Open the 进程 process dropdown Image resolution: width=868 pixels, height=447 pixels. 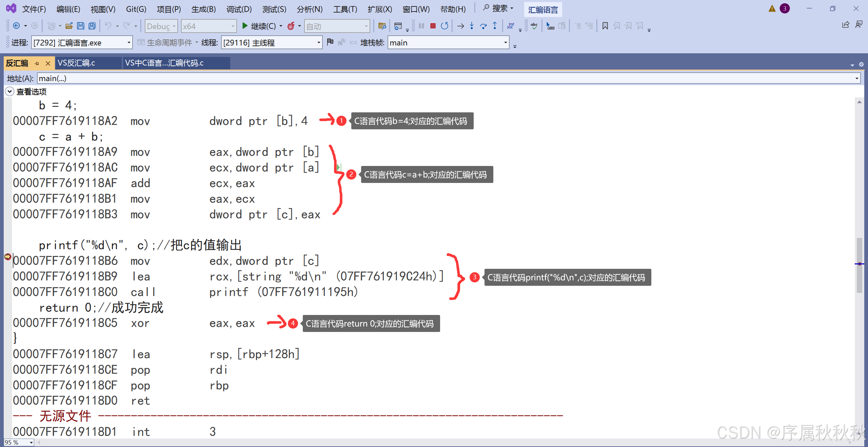82,42
